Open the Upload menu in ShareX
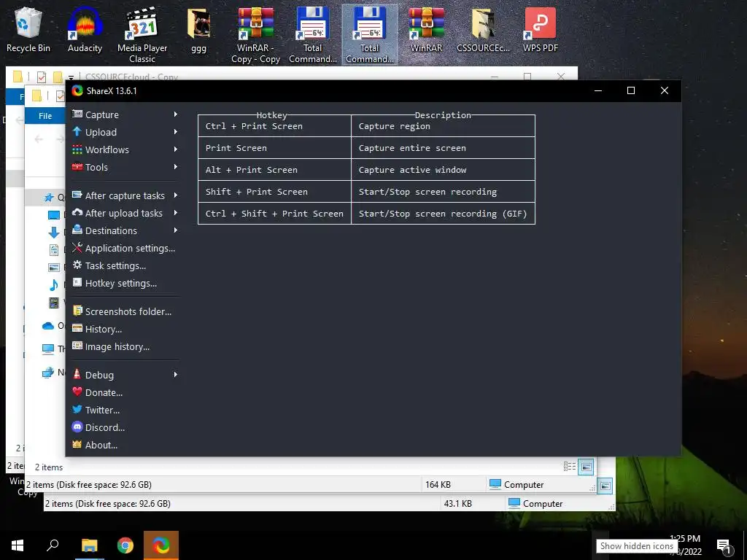 pos(101,133)
